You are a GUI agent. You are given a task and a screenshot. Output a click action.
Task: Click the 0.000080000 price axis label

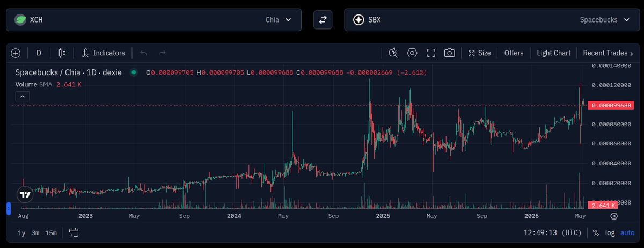(x=611, y=124)
